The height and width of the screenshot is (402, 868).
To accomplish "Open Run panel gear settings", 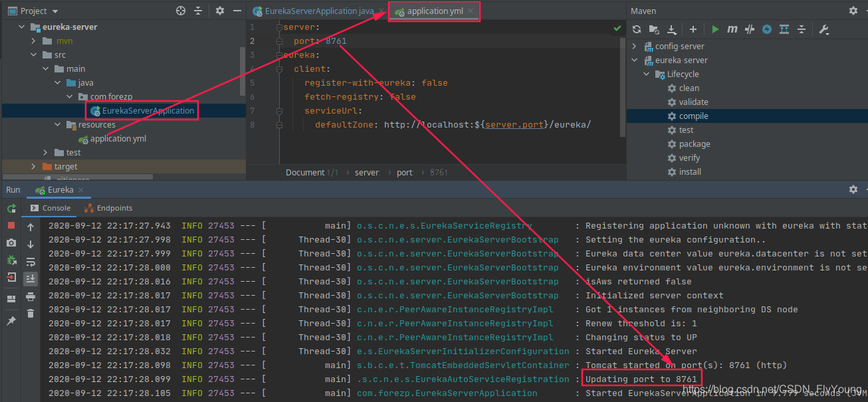I will (853, 189).
